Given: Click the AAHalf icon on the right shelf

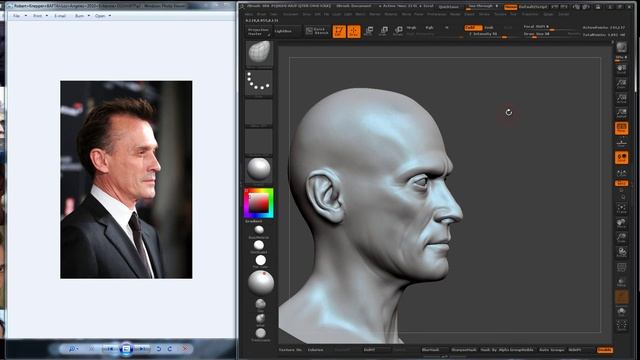Looking at the screenshot, I should pos(621,113).
